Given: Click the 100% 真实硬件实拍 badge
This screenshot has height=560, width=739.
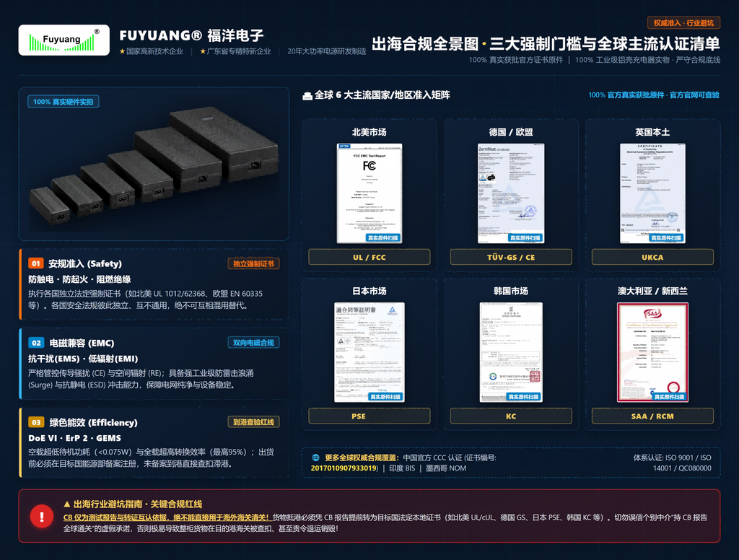Looking at the screenshot, I should (x=64, y=102).
